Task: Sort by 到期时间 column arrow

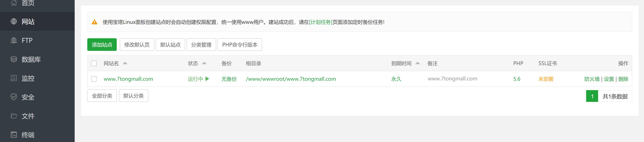Action: pos(417,63)
